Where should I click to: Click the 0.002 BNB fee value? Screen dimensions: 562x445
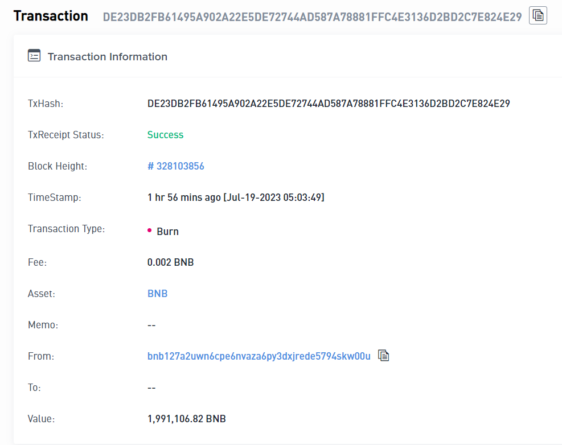pyautogui.click(x=170, y=262)
